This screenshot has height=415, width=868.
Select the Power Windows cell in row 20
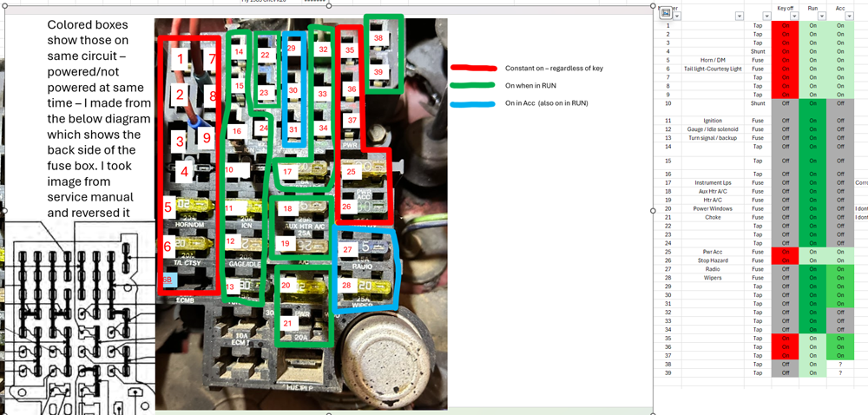tap(712, 208)
